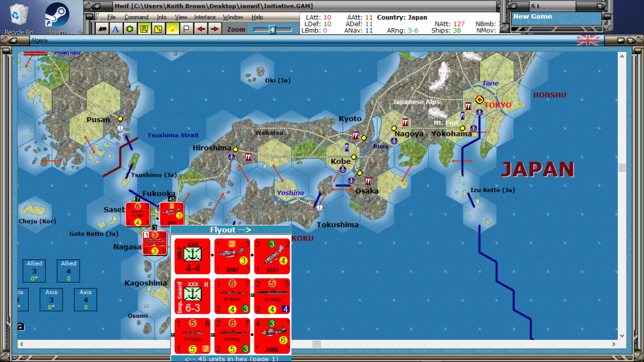This screenshot has height=362, width=644.
Task: Select the CL Naka cruiser unit on map
Action: (x=138, y=214)
